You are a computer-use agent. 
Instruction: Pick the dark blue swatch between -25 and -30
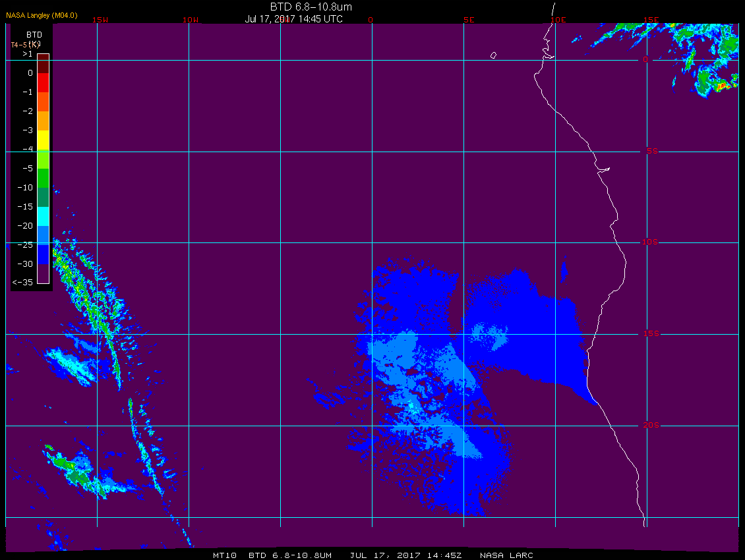[x=44, y=254]
